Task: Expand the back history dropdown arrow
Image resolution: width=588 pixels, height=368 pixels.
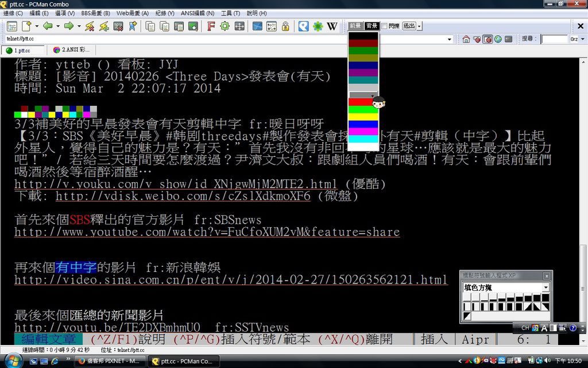Action: point(58,26)
